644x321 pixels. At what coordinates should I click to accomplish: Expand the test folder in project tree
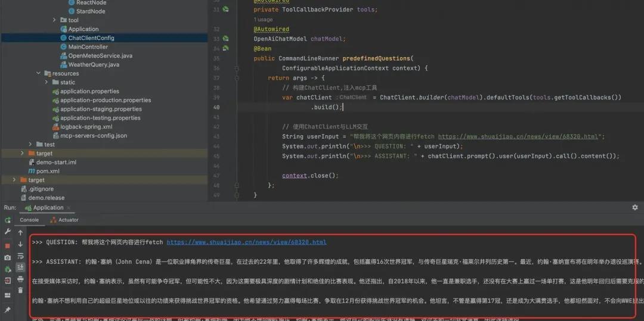(31, 145)
